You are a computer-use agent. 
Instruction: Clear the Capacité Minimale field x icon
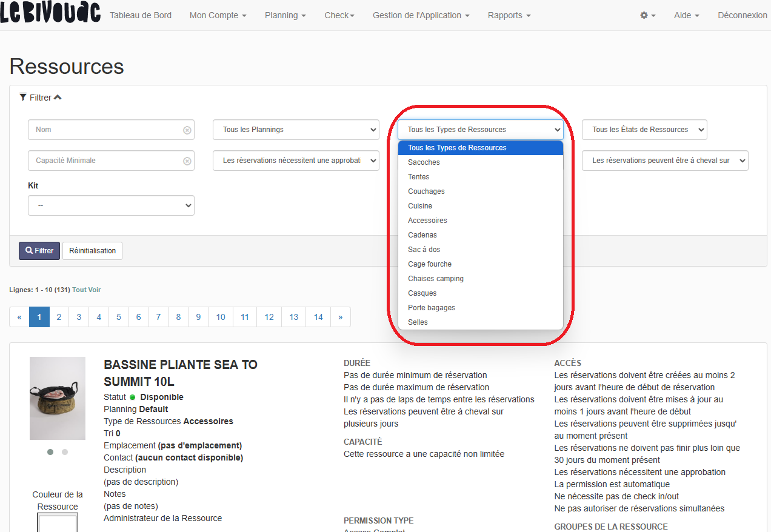[187, 161]
